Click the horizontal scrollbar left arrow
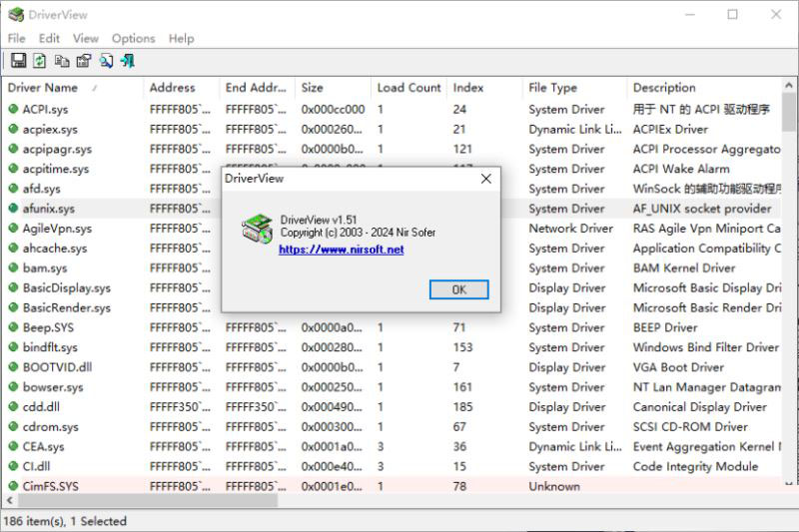This screenshot has width=799, height=532. coord(10,500)
